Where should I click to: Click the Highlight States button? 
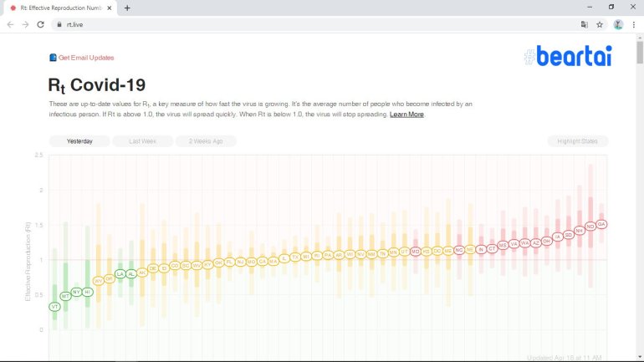click(x=578, y=141)
